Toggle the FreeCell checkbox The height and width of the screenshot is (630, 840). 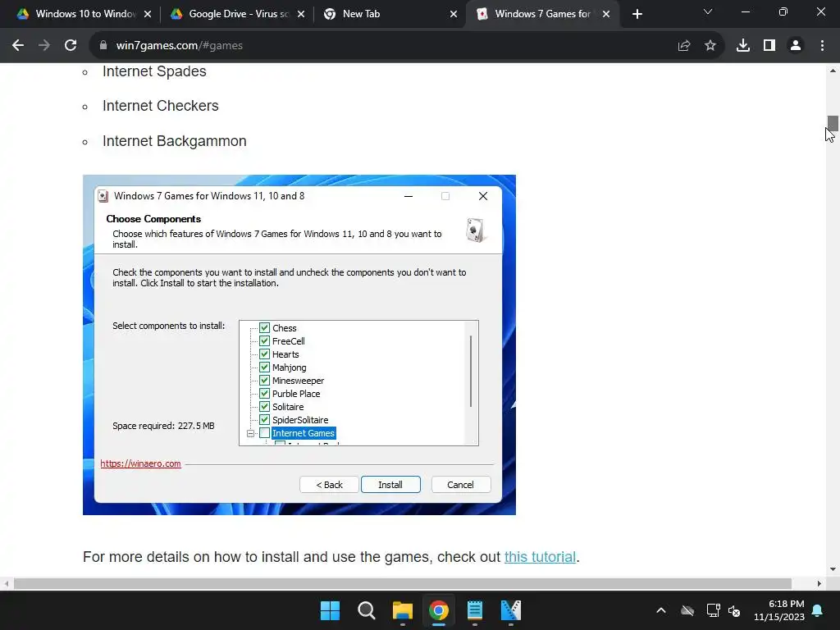[x=264, y=340]
